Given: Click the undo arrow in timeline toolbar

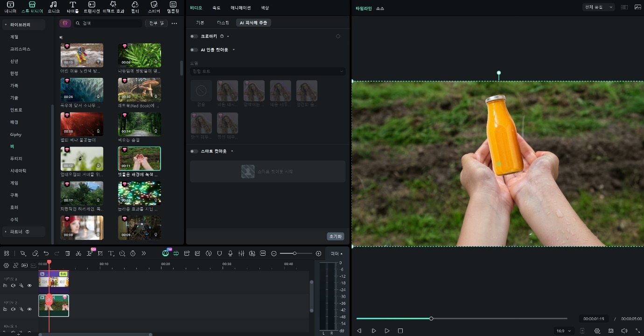Looking at the screenshot, I should point(46,253).
